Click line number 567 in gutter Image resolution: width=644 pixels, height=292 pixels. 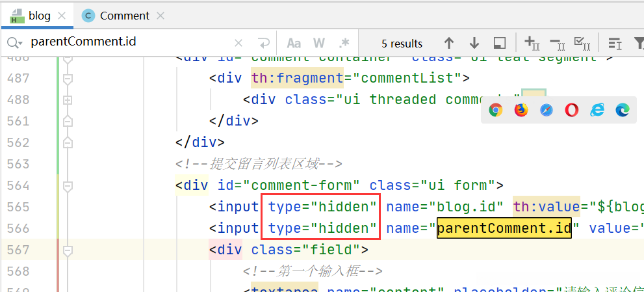coord(18,250)
